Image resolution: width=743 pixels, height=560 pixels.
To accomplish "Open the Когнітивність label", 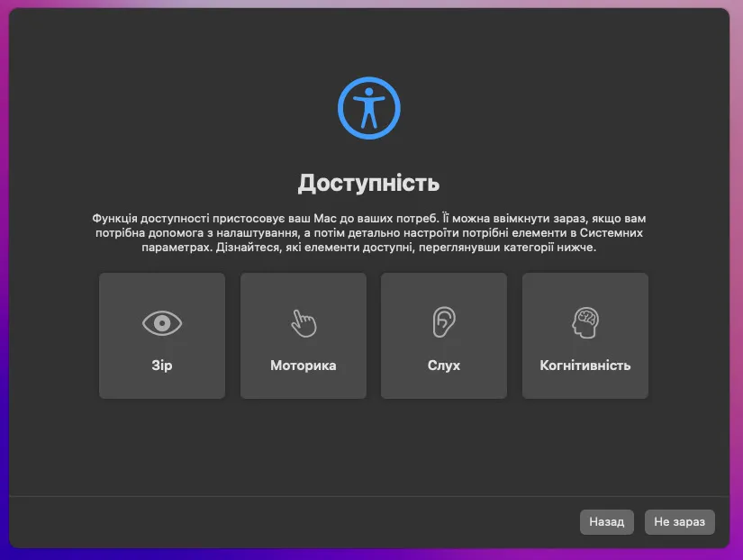I will point(585,366).
